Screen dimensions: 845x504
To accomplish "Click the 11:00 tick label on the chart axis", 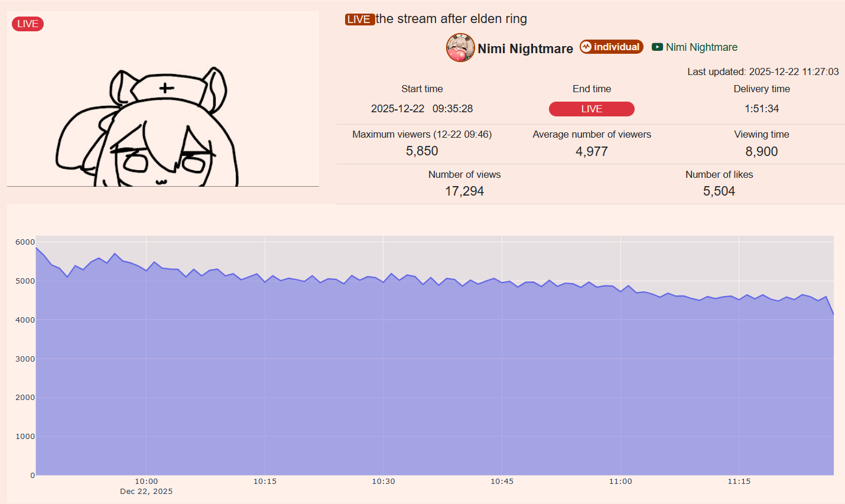I will [x=620, y=482].
